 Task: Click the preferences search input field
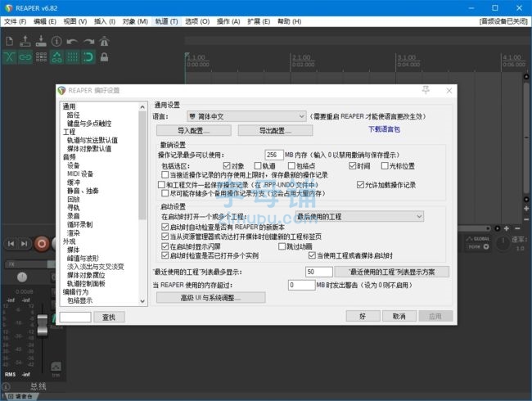pos(75,317)
